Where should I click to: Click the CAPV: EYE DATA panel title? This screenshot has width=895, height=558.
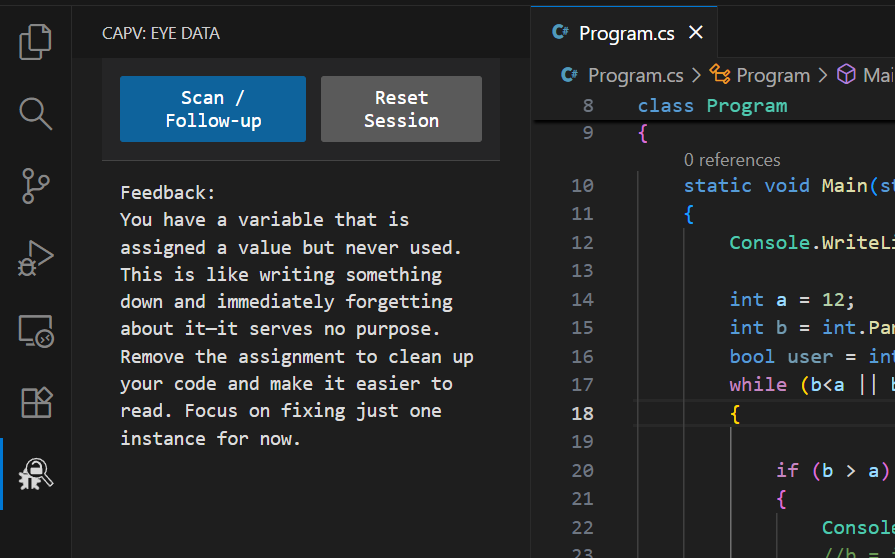161,33
